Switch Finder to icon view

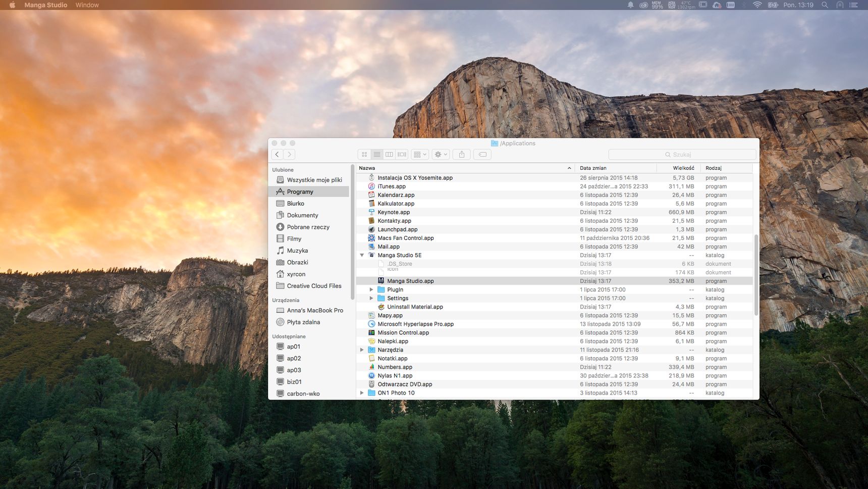coord(364,155)
